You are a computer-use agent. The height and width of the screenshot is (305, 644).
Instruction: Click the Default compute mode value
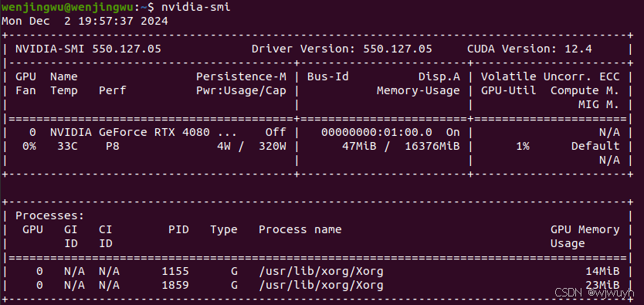[x=595, y=146]
